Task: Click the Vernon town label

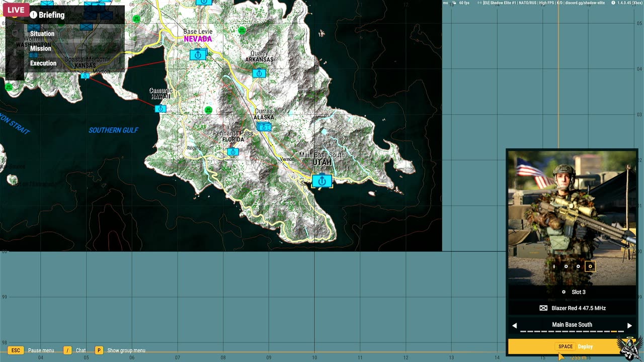Action: click(287, 159)
